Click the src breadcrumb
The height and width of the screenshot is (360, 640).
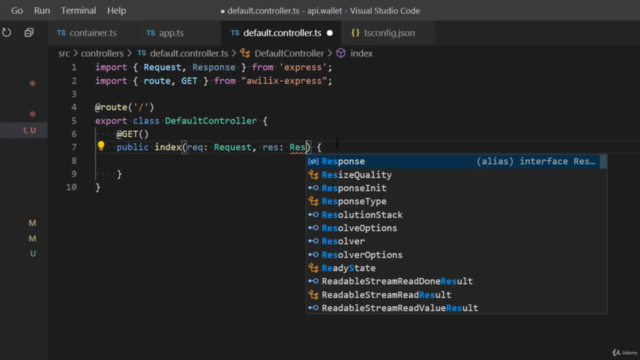pyautogui.click(x=64, y=53)
